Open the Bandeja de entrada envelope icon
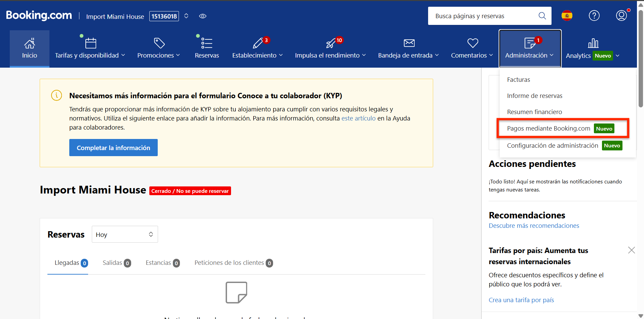Viewport: 644px width, 319px height. [409, 43]
